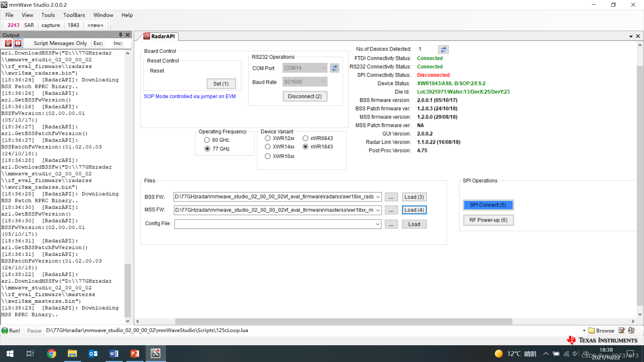Switch to Word in the taskbar
This screenshot has height=362, width=644.
[114, 354]
